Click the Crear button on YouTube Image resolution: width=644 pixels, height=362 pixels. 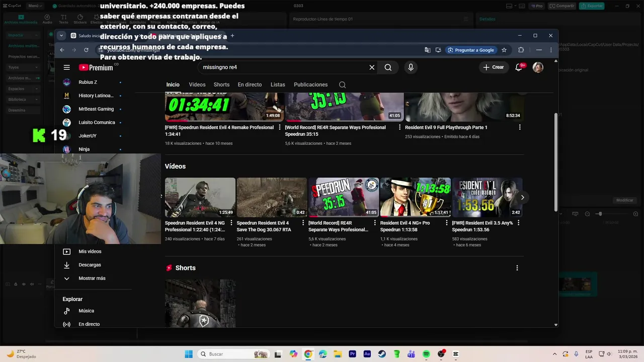tap(493, 67)
